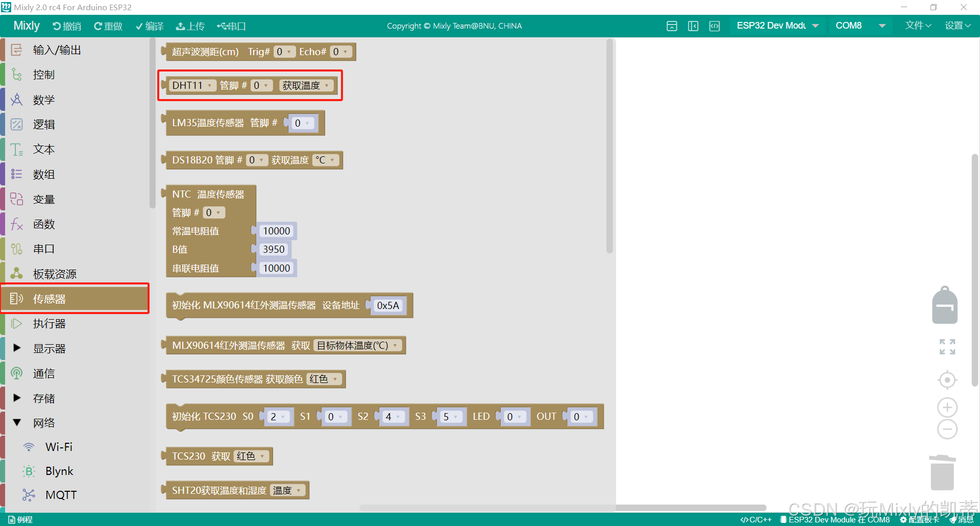Open the ESP32 Dev Module board dropdown
Image resolution: width=980 pixels, height=526 pixels.
776,26
